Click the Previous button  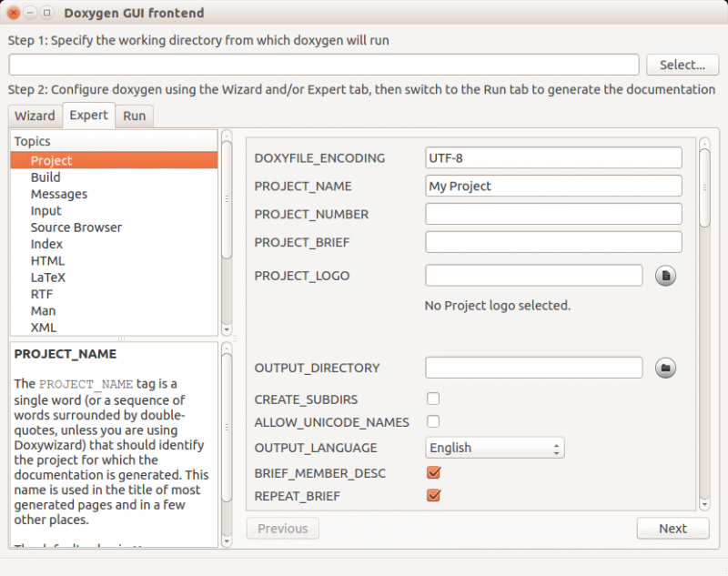click(x=282, y=529)
